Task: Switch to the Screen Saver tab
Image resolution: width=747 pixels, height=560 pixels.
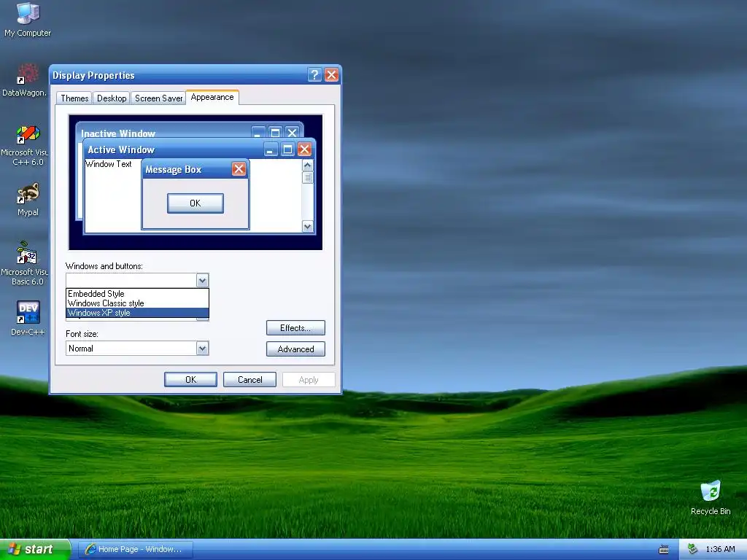Action: pyautogui.click(x=158, y=98)
